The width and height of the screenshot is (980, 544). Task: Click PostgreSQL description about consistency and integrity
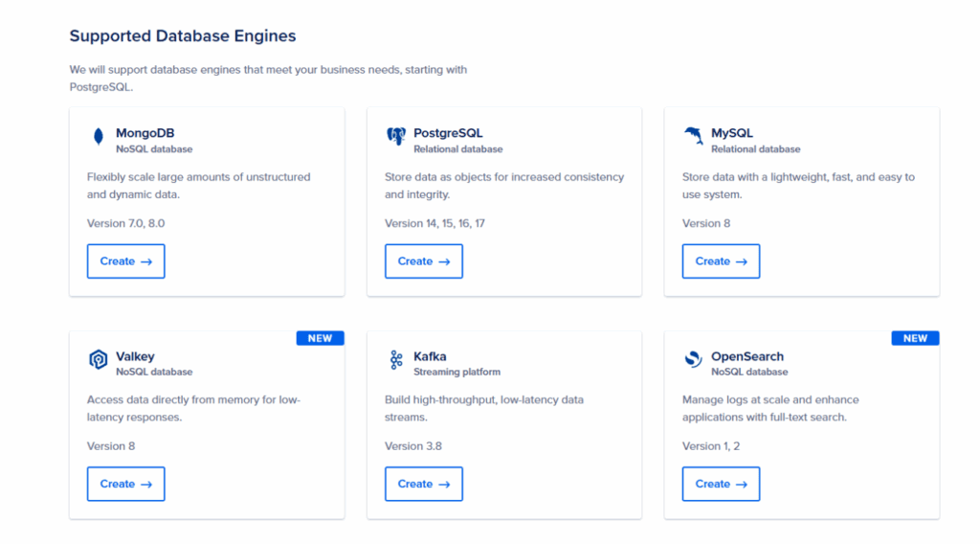point(504,186)
